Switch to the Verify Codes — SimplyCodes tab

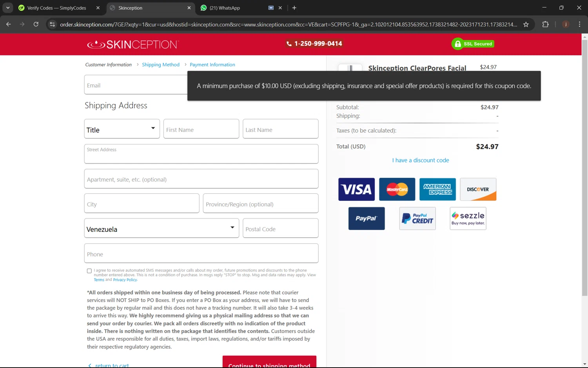coord(57,8)
